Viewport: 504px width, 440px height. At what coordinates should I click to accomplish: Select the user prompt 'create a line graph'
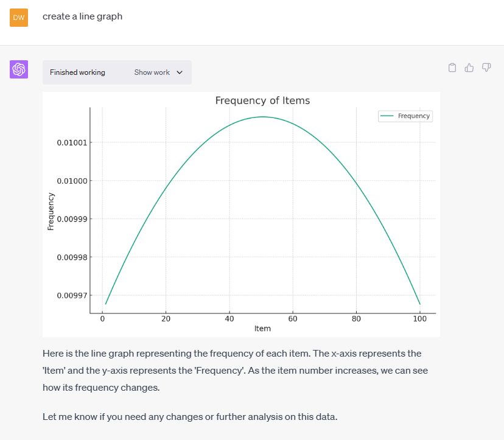point(82,16)
